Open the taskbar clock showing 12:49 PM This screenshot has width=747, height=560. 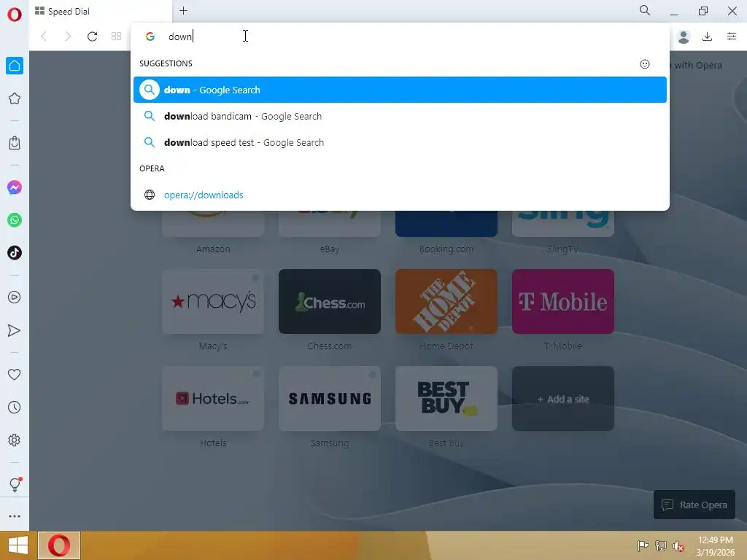tap(716, 546)
